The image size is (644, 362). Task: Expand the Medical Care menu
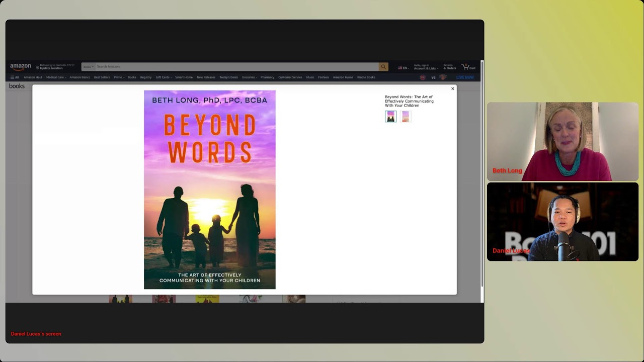56,77
